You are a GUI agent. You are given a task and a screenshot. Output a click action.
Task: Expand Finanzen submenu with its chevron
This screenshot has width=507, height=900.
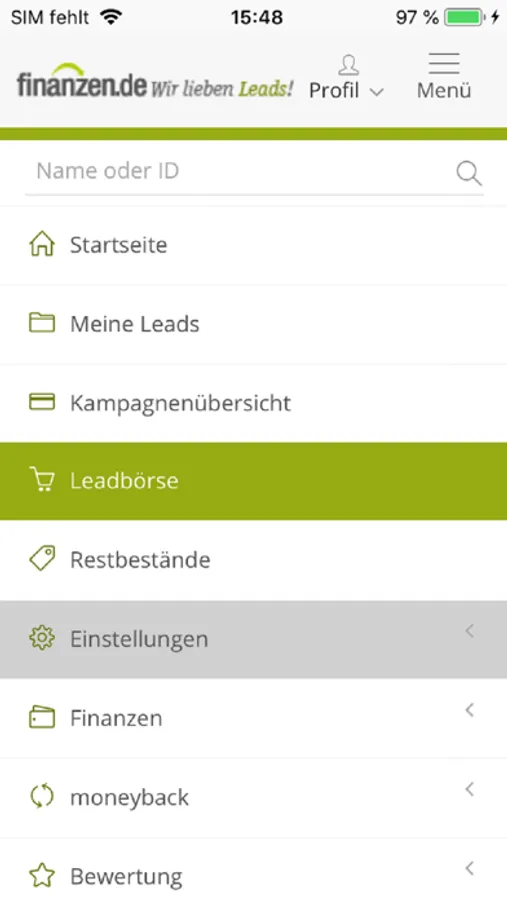click(470, 711)
